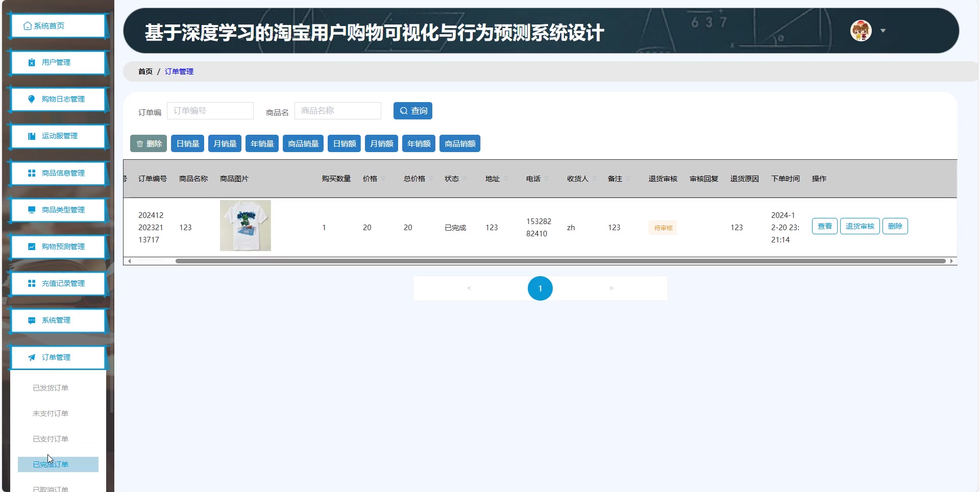Click the order number 20241220232113717 cell
This screenshot has width=980, height=492.
[x=151, y=228]
